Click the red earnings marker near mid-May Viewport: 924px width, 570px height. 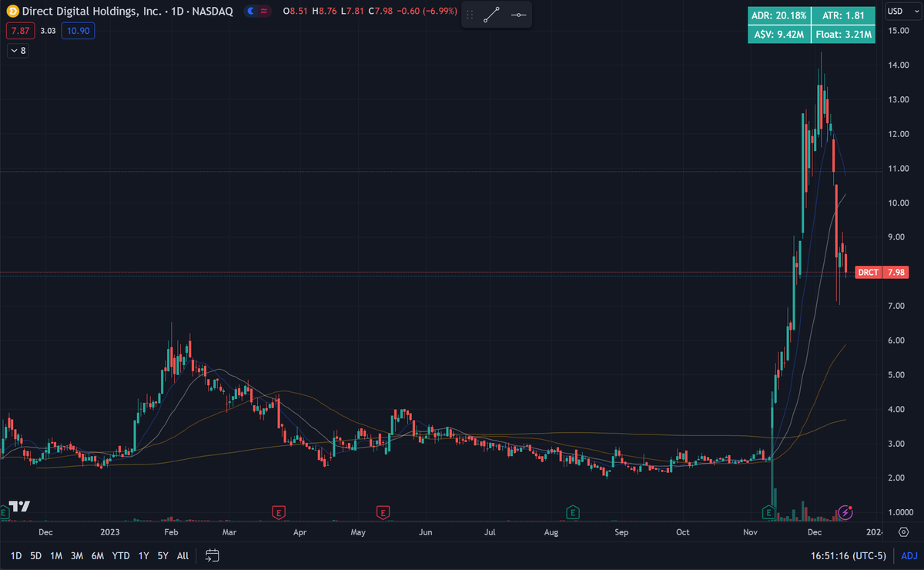382,511
